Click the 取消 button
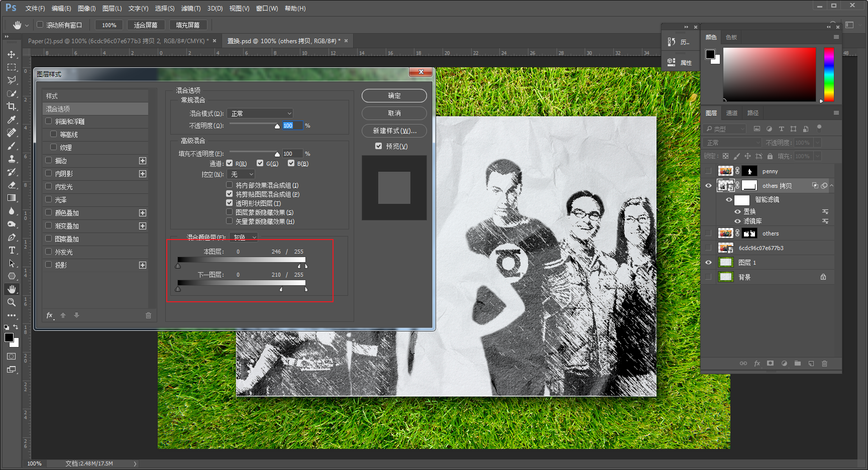Screen dimensions: 868x470 (x=394, y=113)
